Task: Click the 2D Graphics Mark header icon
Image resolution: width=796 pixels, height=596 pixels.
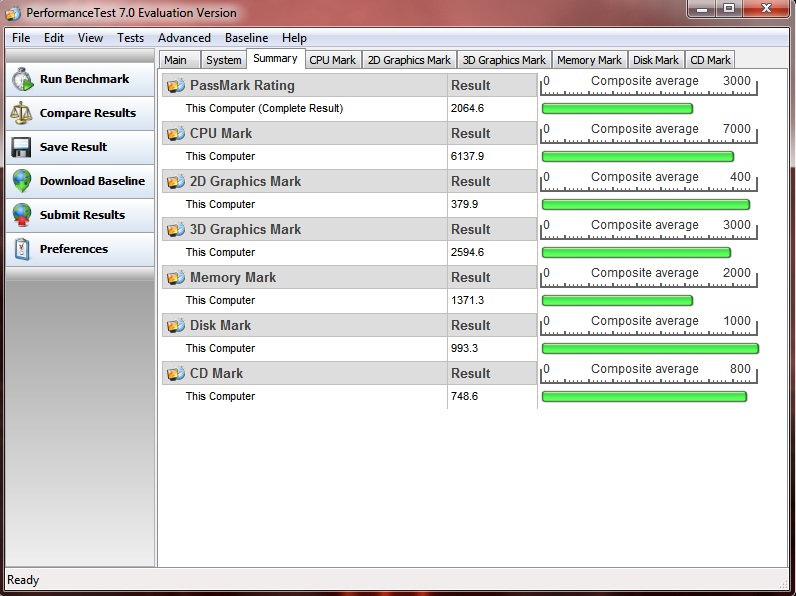Action: [176, 181]
